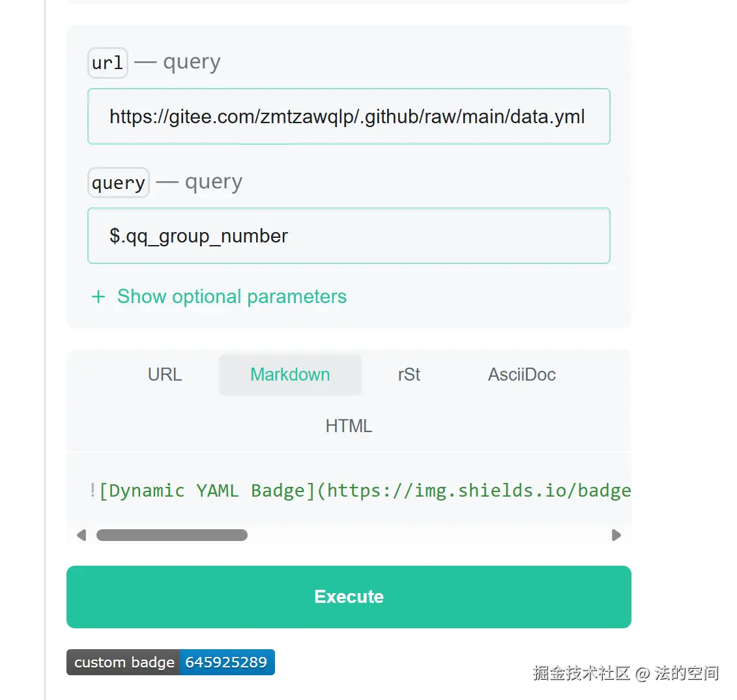The width and height of the screenshot is (737, 700).
Task: Click the 'query' parameter name label
Action: (x=119, y=183)
